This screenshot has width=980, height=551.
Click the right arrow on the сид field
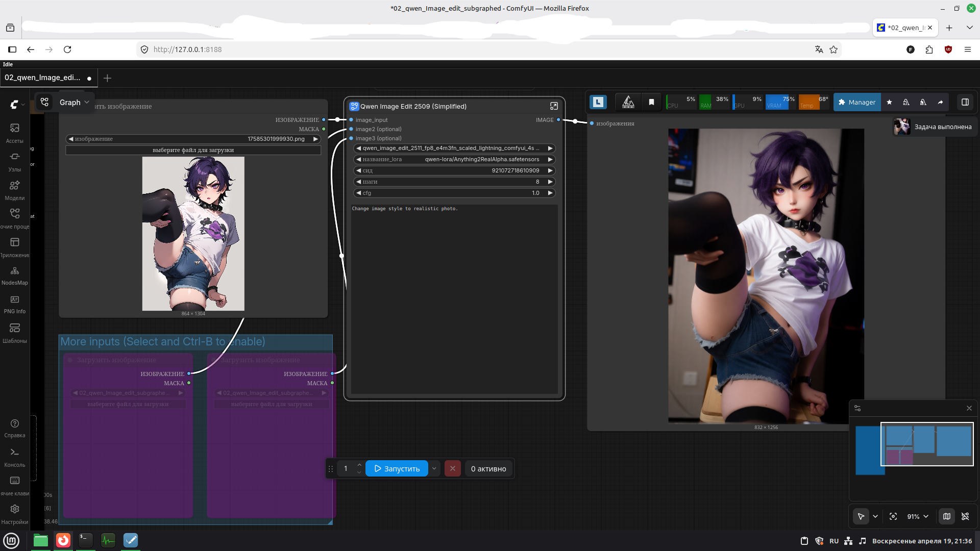(550, 170)
